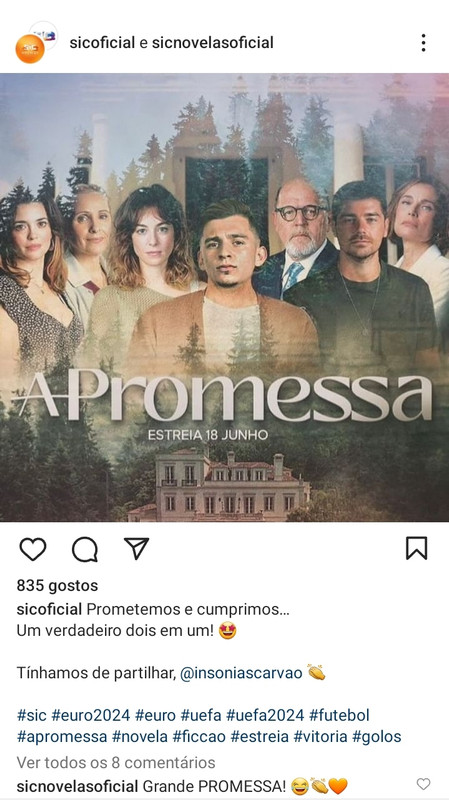The image size is (449, 800).
Task: Open the sicoficial profile in header
Action: 102,42
